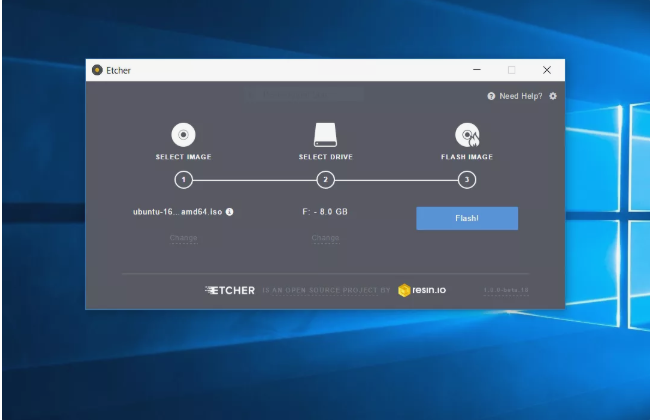Click the Etcher logo in title bar
The width and height of the screenshot is (650, 420).
[x=97, y=70]
